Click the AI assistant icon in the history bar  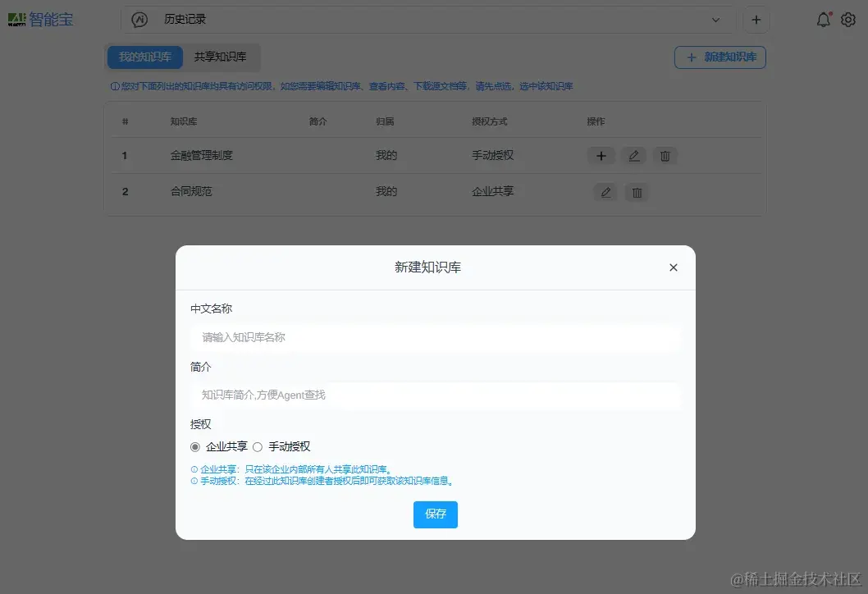point(140,19)
